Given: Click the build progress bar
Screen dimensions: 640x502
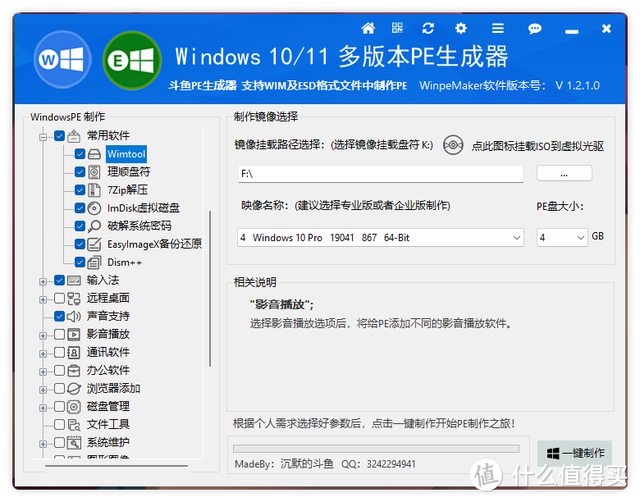Looking at the screenshot, I should pyautogui.click(x=376, y=449).
